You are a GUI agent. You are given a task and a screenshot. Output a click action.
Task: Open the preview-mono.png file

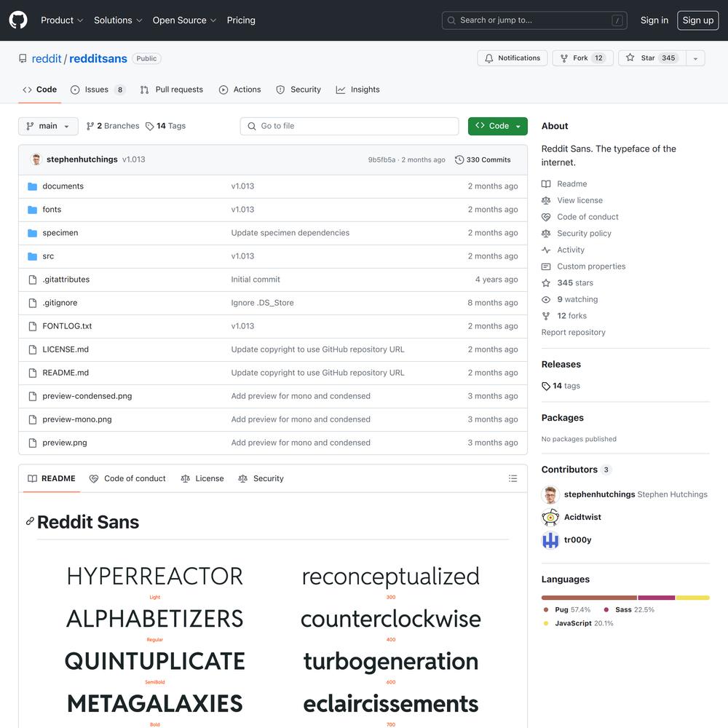[x=77, y=419]
